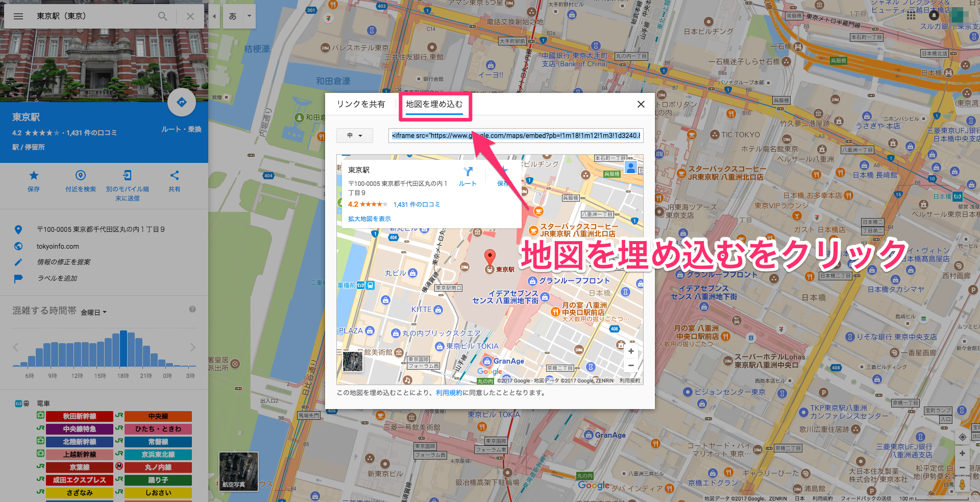Screen dimensions: 980x502
Task: Click 情報の修正を提案 link
Action: (x=63, y=262)
